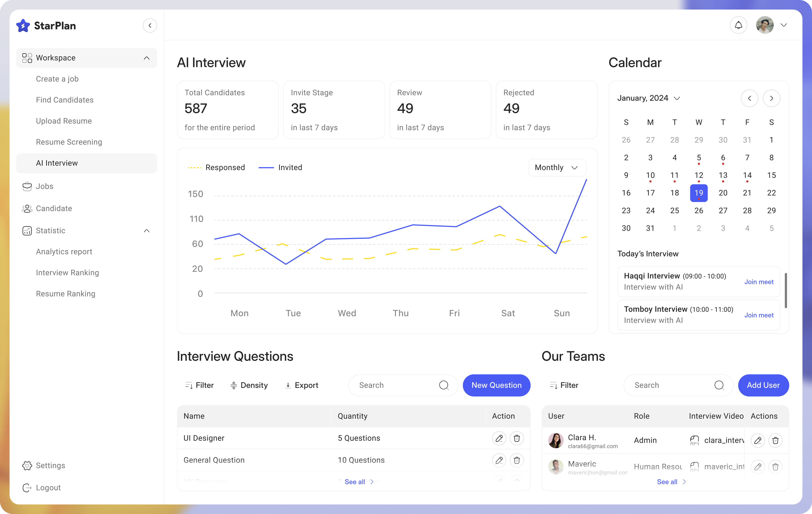Viewport: 812px width, 514px height.
Task: Open the Jobs sidebar item
Action: tap(45, 186)
